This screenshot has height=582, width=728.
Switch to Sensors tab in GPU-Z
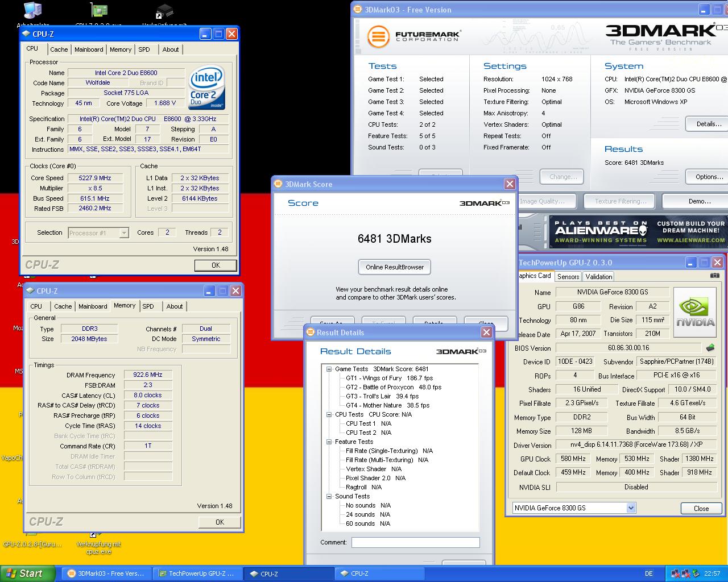tap(568, 277)
